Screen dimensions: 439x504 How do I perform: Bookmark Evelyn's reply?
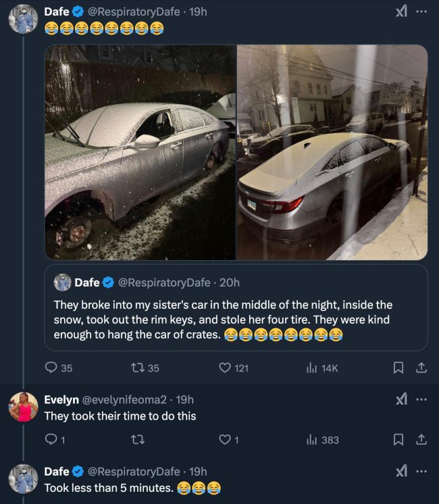tap(398, 440)
